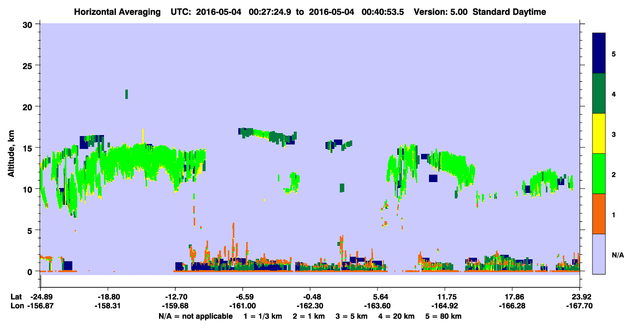Click 'Standard Daytime' text in the title
Viewport: 644px width, 330px height.
tap(509, 12)
